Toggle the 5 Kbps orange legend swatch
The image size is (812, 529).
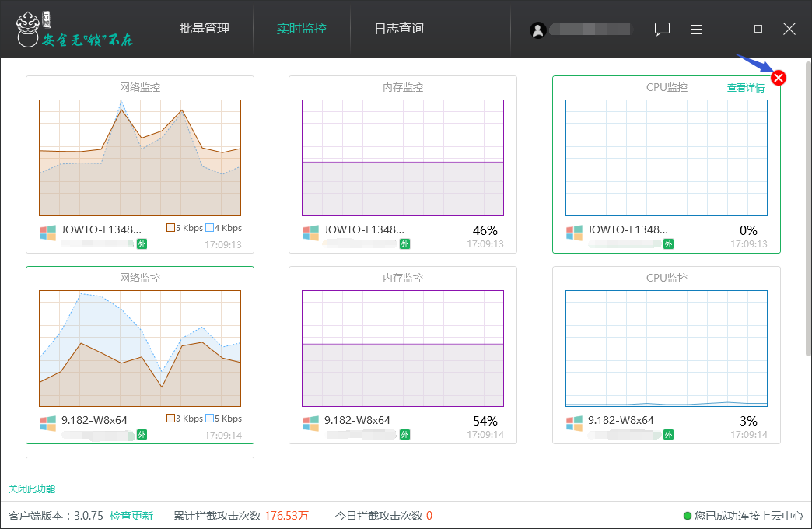(x=171, y=228)
